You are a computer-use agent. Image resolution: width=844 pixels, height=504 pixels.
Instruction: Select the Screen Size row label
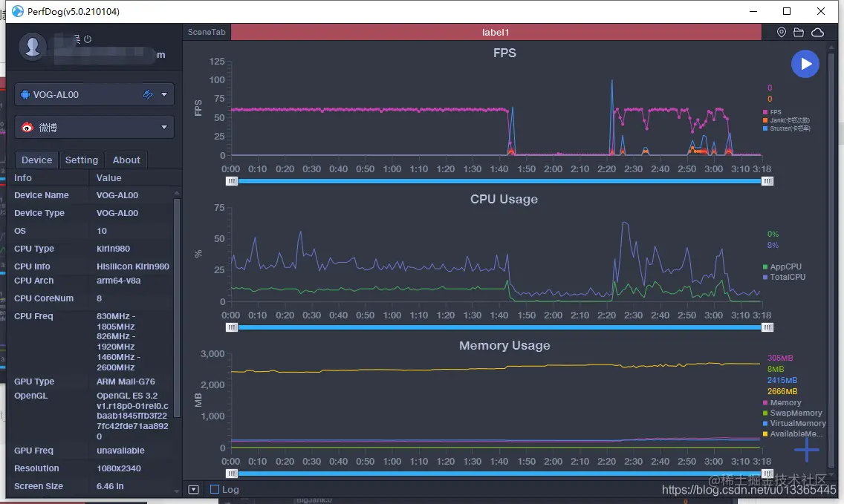pos(38,485)
